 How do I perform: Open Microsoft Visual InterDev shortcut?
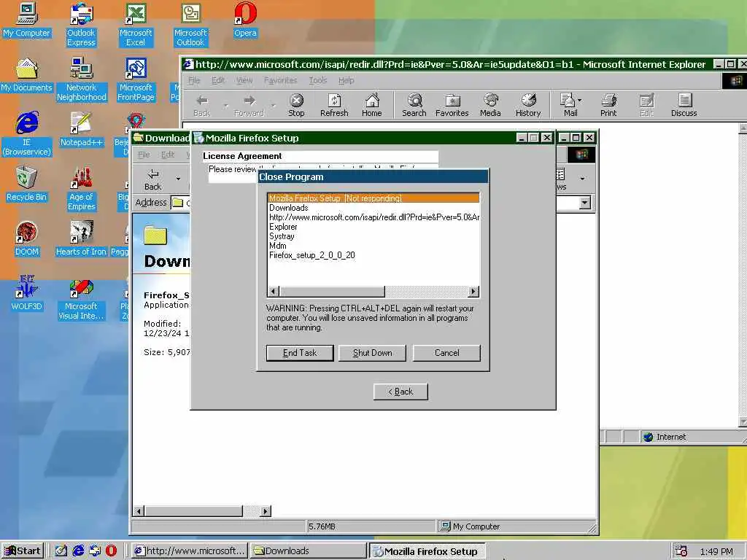[x=81, y=298]
